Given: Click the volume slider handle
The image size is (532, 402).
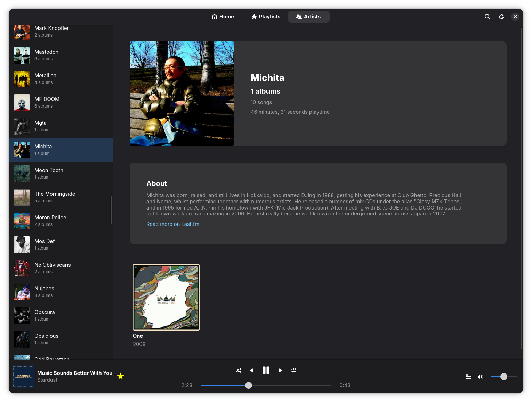Looking at the screenshot, I should [504, 377].
